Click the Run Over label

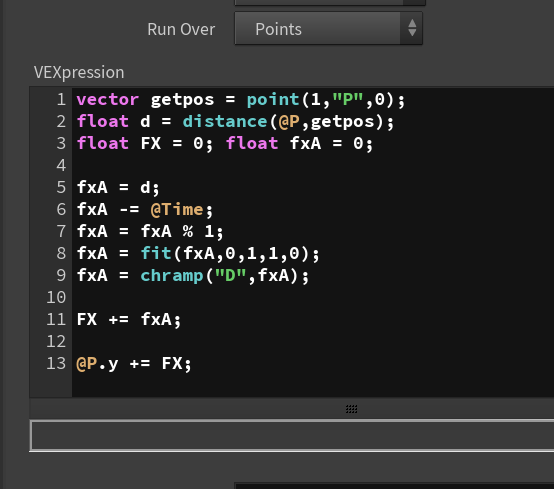coord(181,29)
